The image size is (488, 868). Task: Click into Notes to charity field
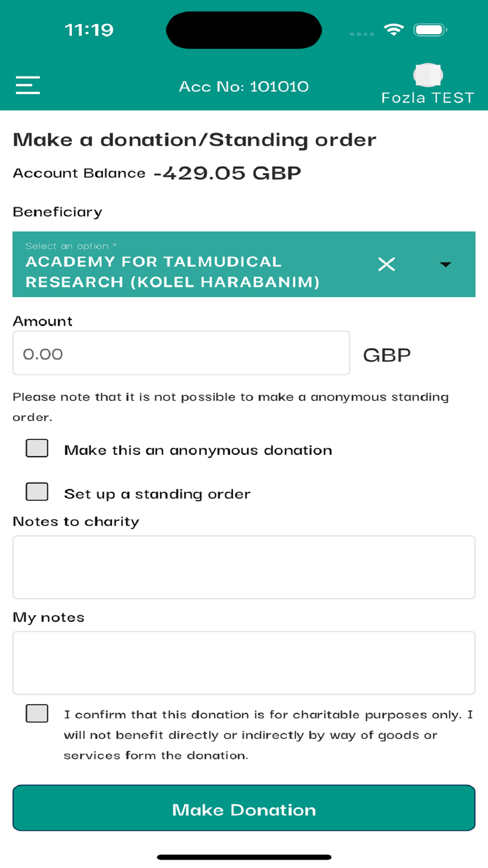[244, 567]
